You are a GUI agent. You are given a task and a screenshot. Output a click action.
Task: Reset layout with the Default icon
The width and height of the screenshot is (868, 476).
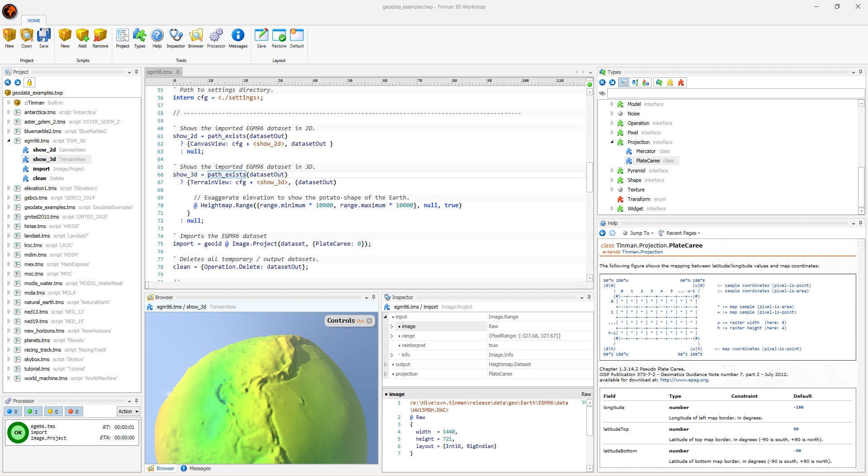297,38
